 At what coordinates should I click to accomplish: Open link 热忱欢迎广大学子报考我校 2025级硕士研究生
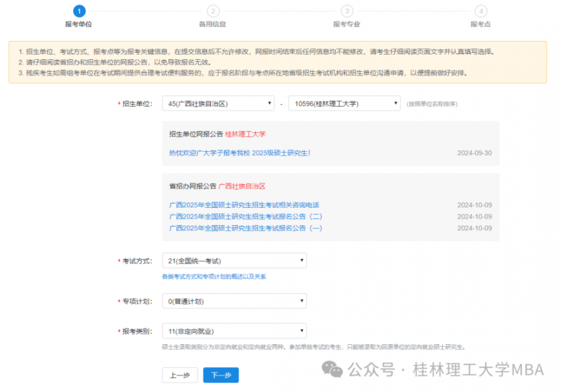(x=239, y=153)
